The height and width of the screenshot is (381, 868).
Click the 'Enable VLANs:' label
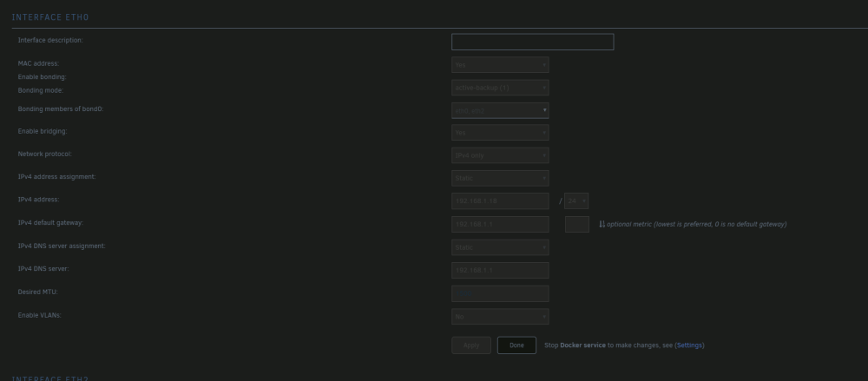[39, 315]
